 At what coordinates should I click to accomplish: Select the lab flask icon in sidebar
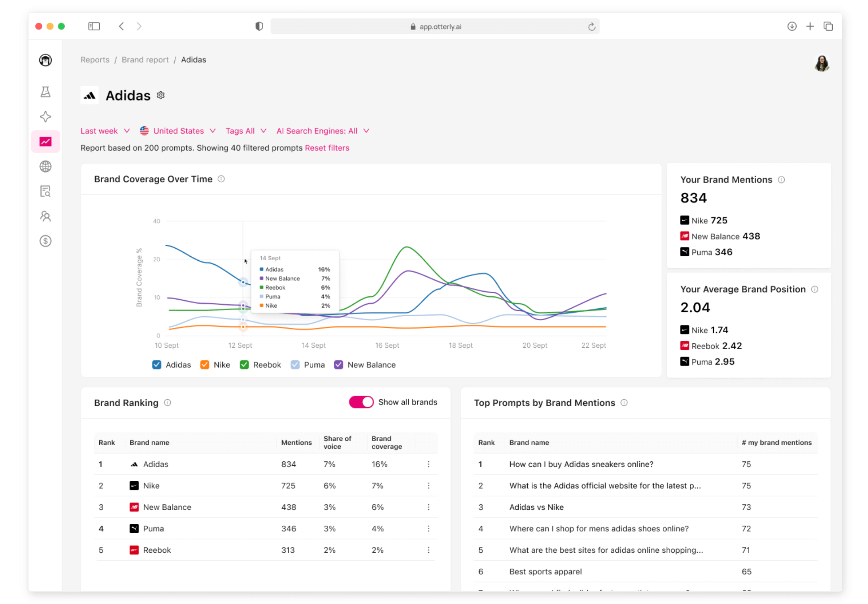pos(45,91)
